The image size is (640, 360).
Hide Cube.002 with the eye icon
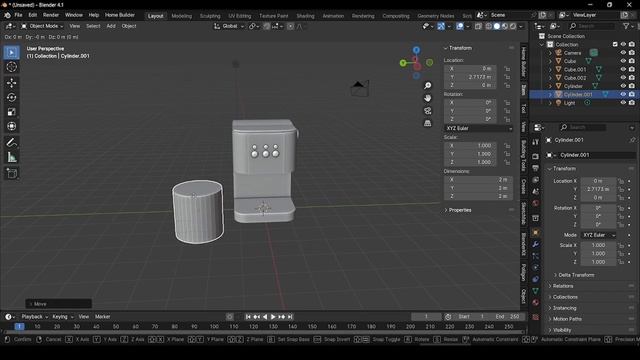point(623,78)
